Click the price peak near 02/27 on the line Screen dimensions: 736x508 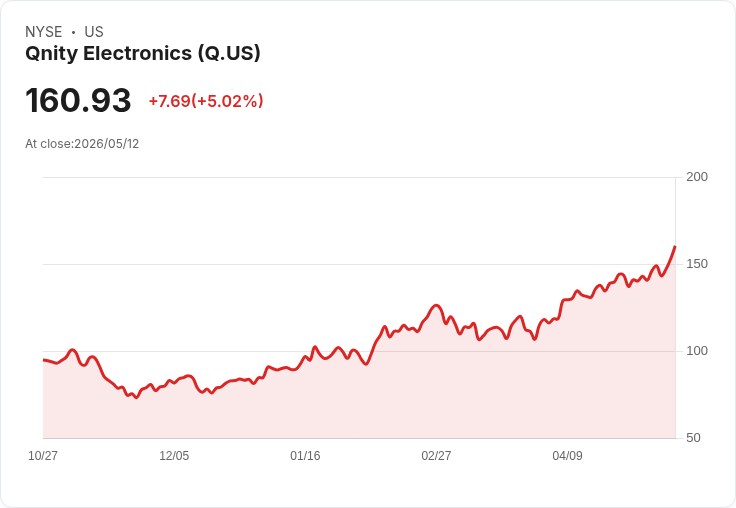click(436, 306)
